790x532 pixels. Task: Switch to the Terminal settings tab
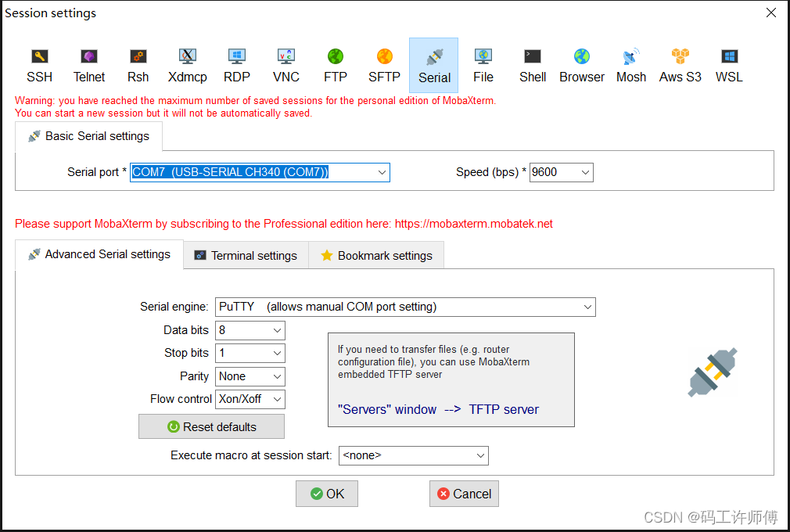(246, 255)
